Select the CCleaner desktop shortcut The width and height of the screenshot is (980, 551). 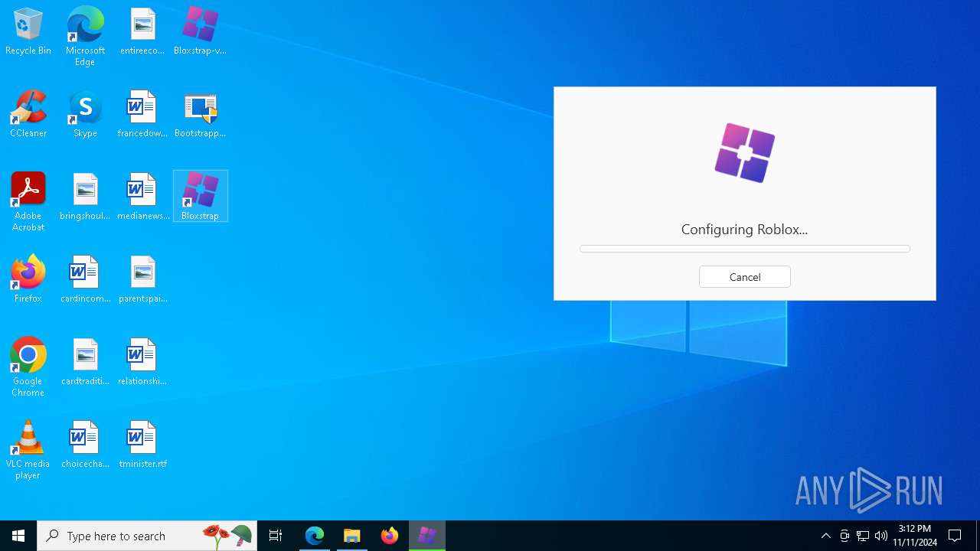[28, 115]
